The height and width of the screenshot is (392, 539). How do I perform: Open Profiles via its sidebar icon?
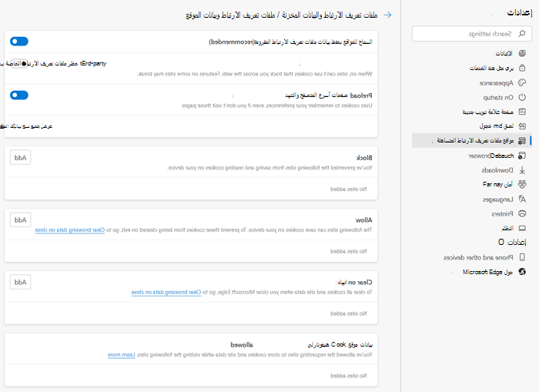click(522, 53)
